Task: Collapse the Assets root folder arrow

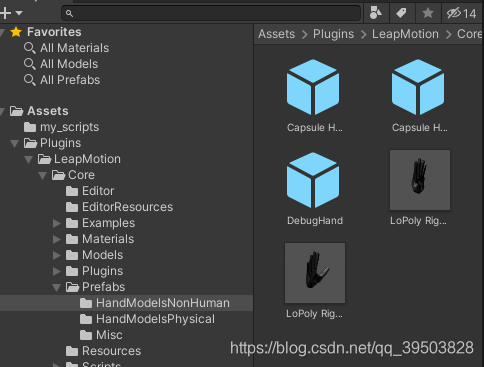Action: (x=2, y=111)
